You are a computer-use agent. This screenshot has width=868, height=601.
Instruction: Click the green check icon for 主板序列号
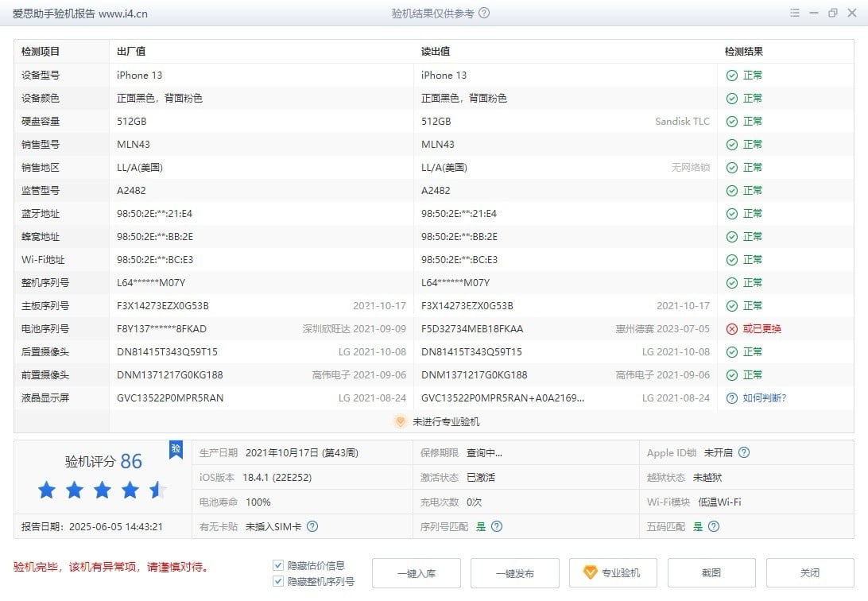tap(732, 306)
